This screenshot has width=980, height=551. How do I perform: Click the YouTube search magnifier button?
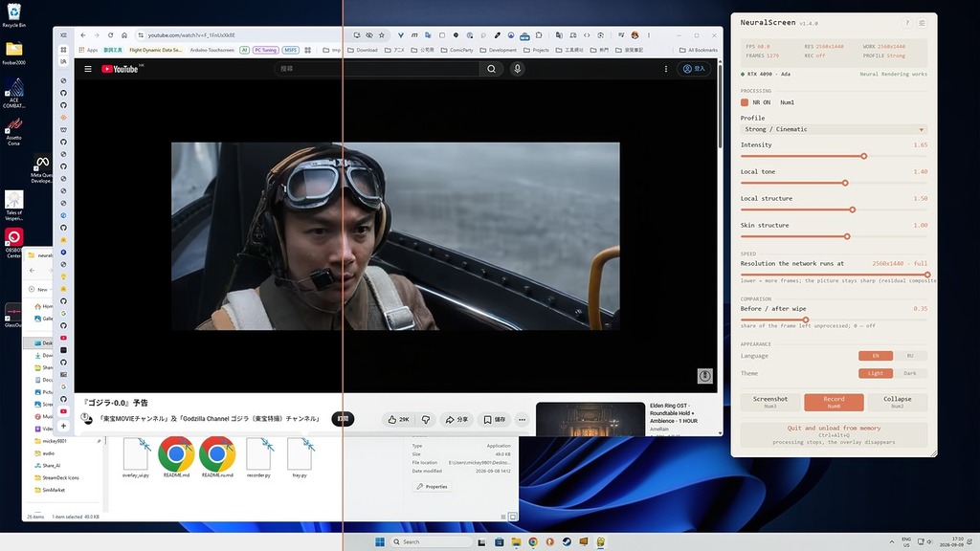(x=491, y=69)
